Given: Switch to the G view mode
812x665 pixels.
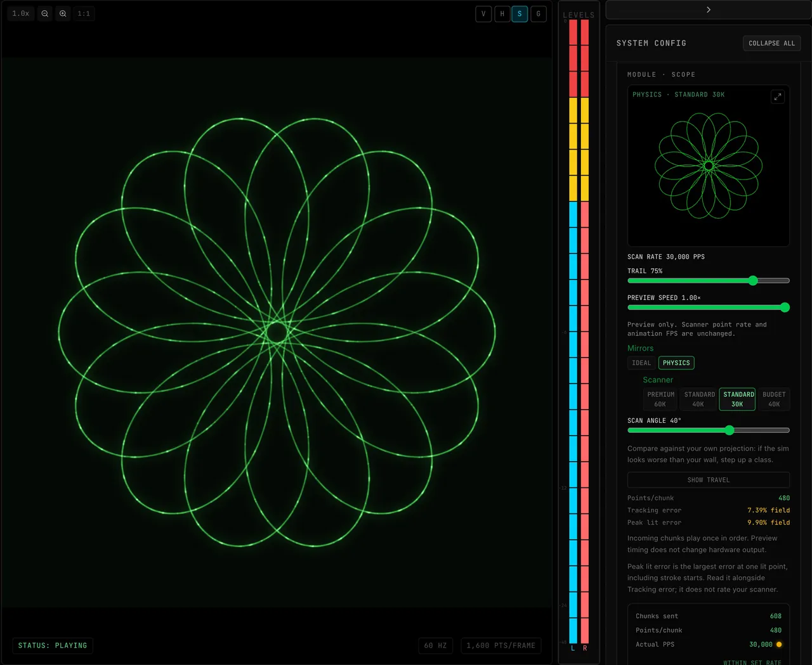Looking at the screenshot, I should pos(539,14).
